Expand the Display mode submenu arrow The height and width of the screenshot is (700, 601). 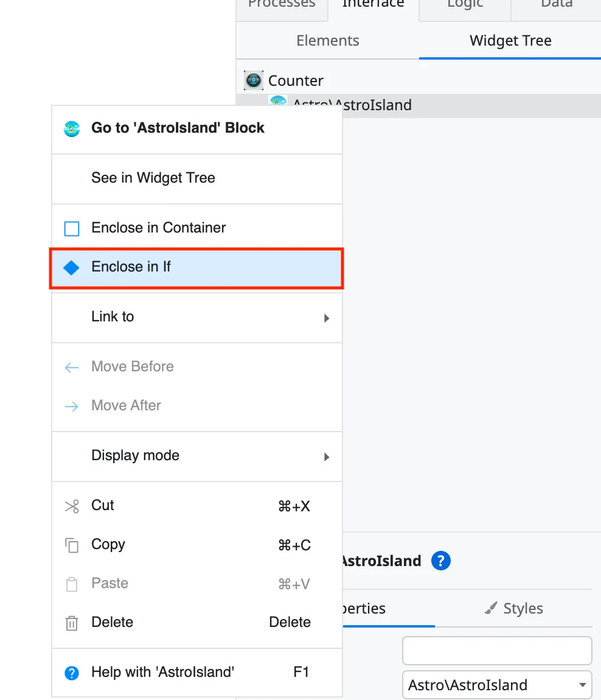(327, 457)
